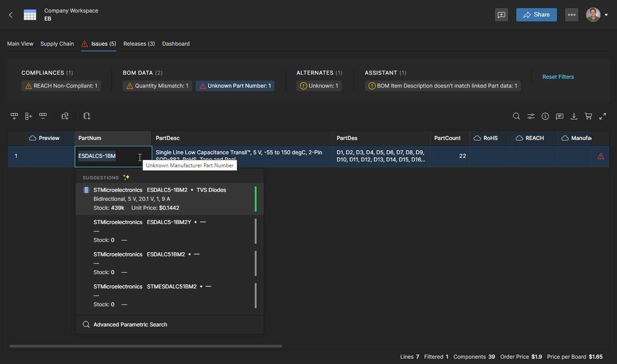617x364 pixels.
Task: Toggle the REACH Non-Compliant filter
Action: (x=61, y=86)
